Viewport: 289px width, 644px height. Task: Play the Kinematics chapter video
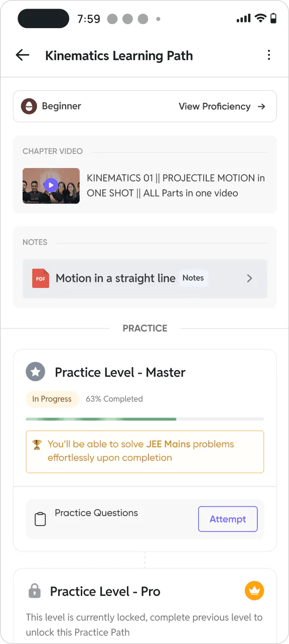click(x=51, y=186)
